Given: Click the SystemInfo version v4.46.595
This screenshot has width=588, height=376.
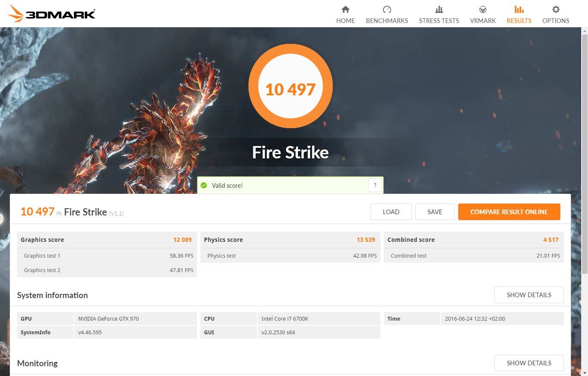Looking at the screenshot, I should click(90, 332).
